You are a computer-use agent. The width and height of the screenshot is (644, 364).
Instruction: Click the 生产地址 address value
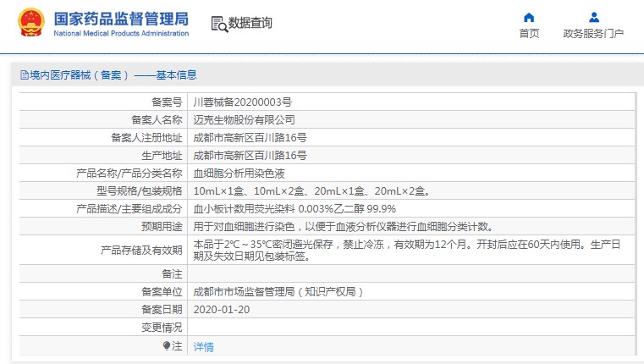(x=250, y=155)
